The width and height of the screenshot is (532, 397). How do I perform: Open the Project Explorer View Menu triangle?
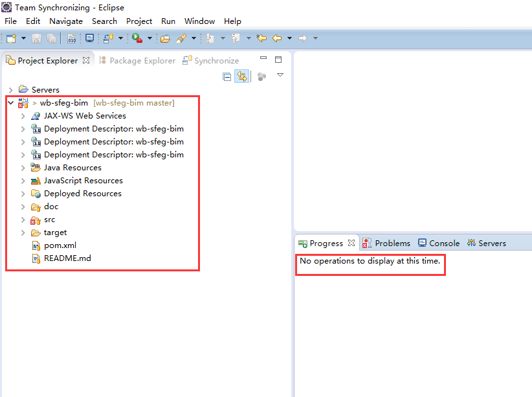(x=280, y=74)
